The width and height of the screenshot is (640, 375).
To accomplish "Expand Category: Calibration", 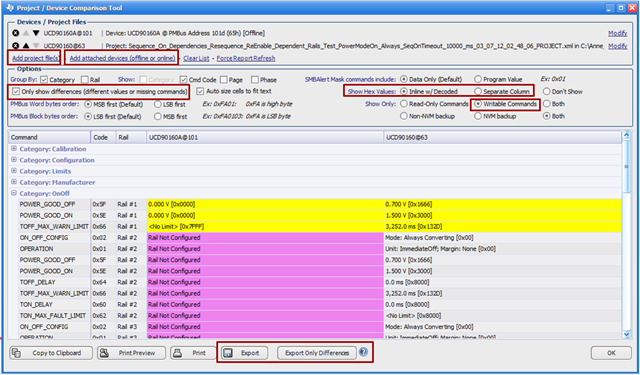I will [14, 149].
